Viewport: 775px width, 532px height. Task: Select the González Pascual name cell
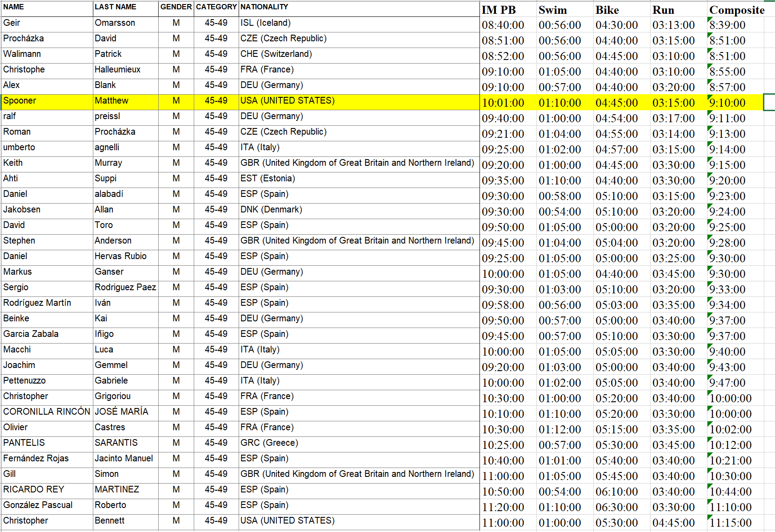pos(47,507)
